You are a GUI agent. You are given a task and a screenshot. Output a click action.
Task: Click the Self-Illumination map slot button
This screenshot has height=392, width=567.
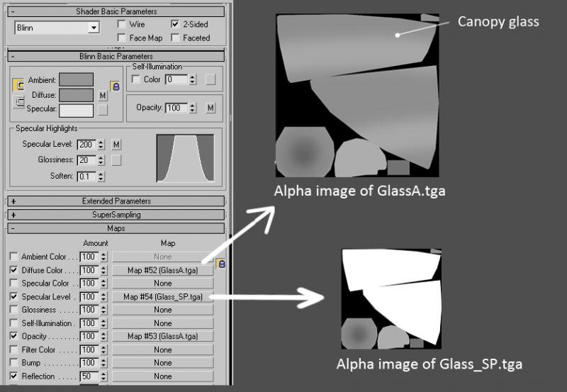(210, 79)
